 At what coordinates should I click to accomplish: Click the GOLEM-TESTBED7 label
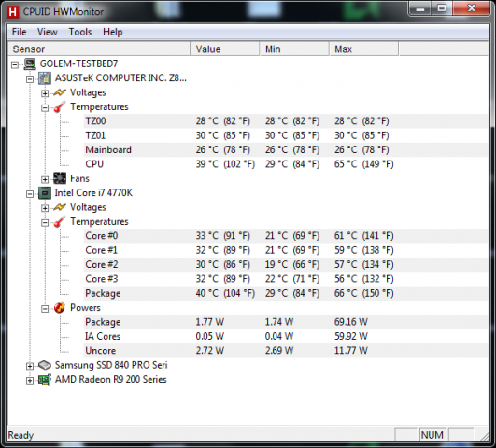[x=78, y=63]
